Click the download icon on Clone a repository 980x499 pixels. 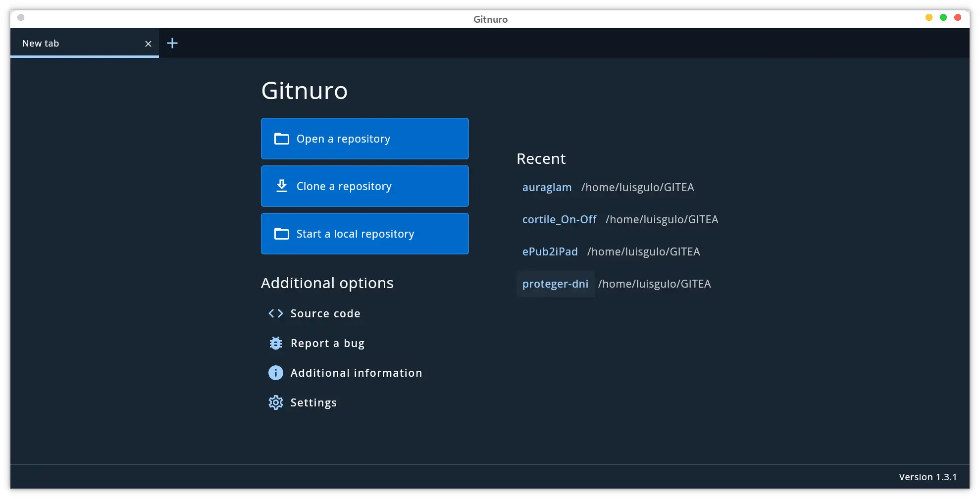[x=282, y=186]
